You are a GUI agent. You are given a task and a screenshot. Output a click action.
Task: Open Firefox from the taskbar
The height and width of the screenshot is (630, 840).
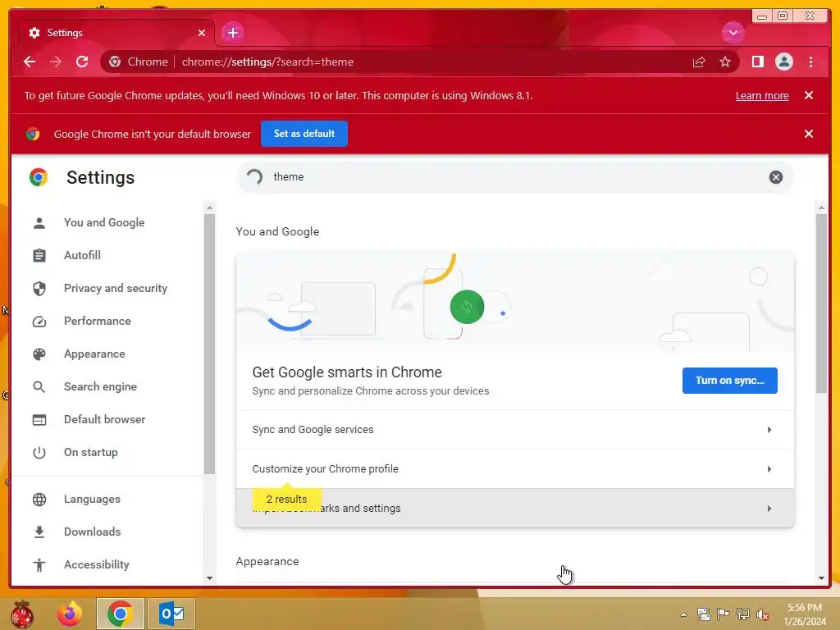(70, 614)
